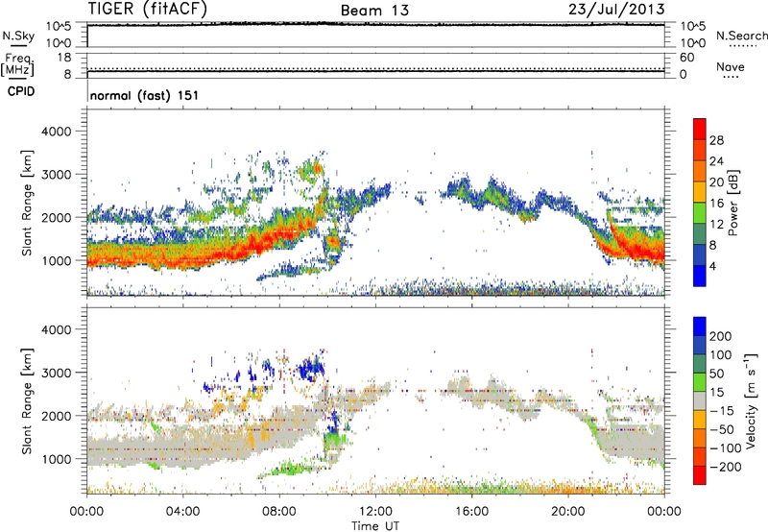Select the 200 velocity colorbar label
The width and height of the screenshot is (768, 532).
point(721,336)
